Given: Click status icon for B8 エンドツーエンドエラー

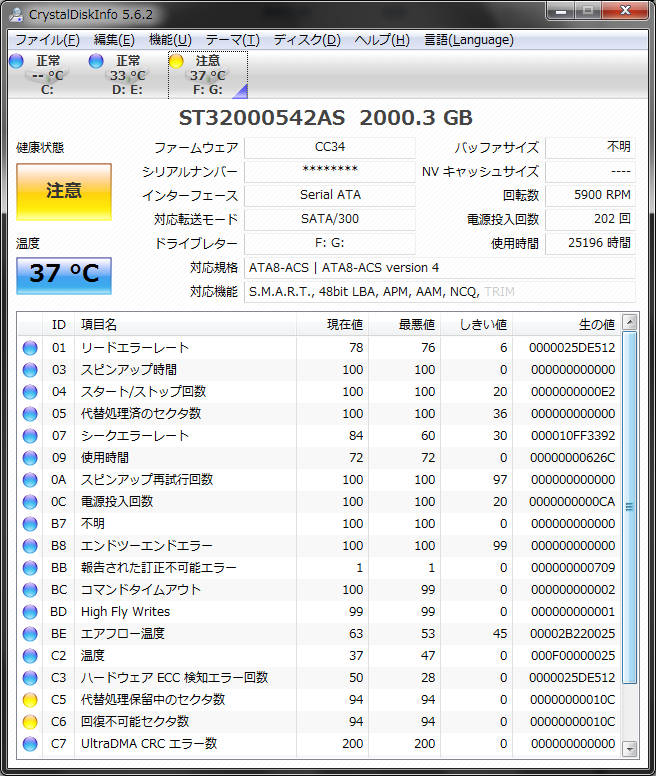Looking at the screenshot, I should click(30, 546).
